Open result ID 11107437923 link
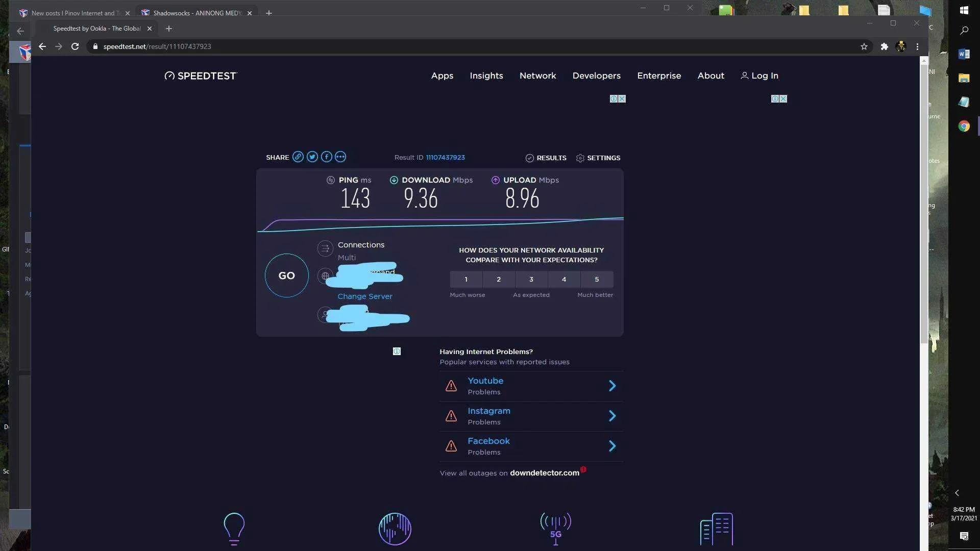This screenshot has height=551, width=980. (446, 157)
